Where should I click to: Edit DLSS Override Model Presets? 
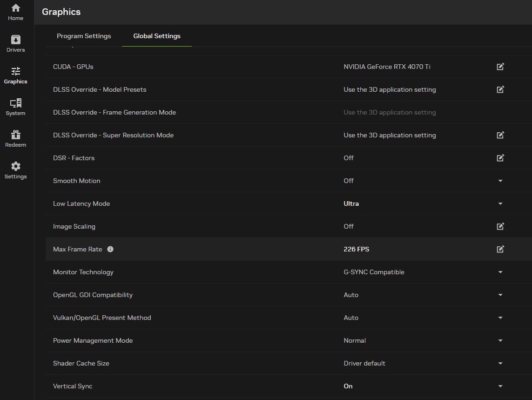click(500, 89)
